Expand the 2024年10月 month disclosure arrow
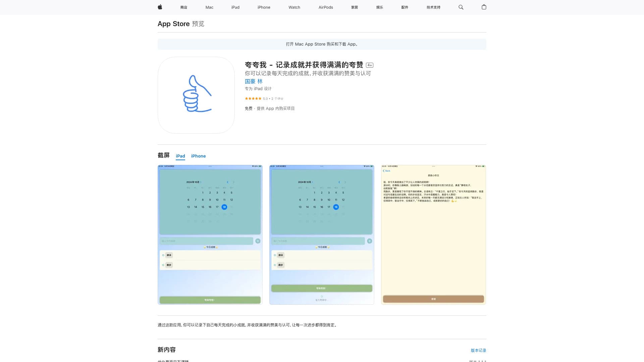Viewport: 644px width, 362px height. (201, 183)
